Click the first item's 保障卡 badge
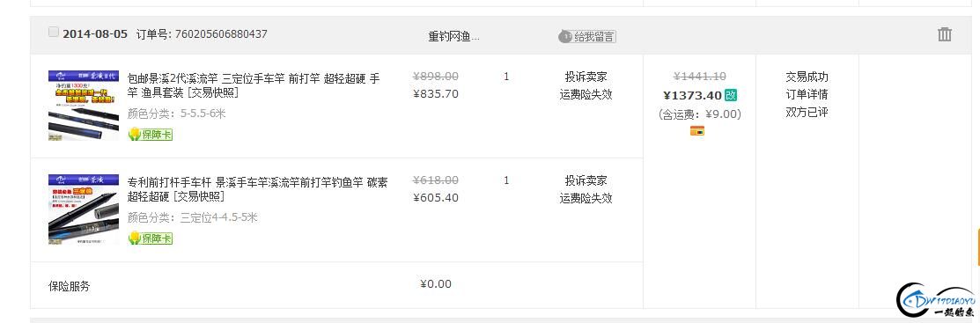The image size is (980, 323). tap(150, 135)
